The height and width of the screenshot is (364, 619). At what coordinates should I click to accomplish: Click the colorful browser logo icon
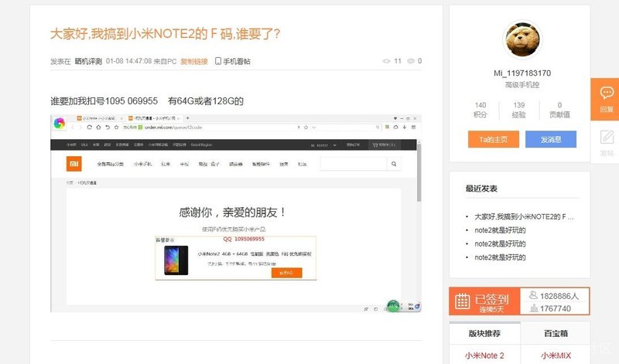[x=60, y=124]
